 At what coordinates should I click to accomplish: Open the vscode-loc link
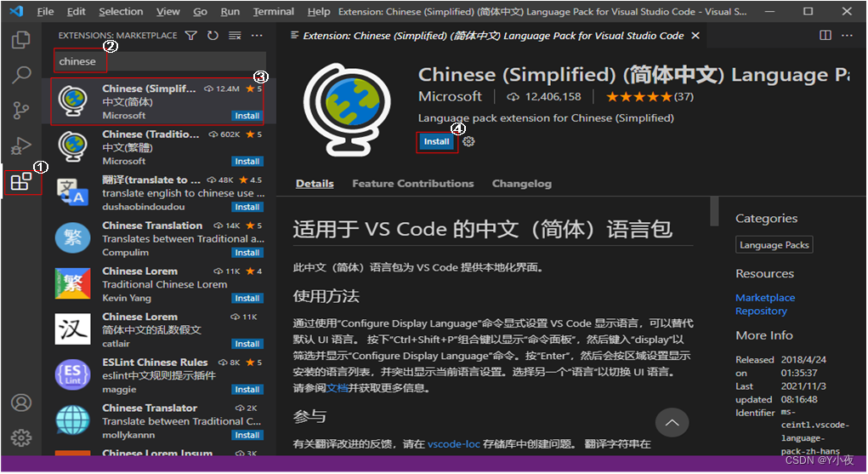453,444
